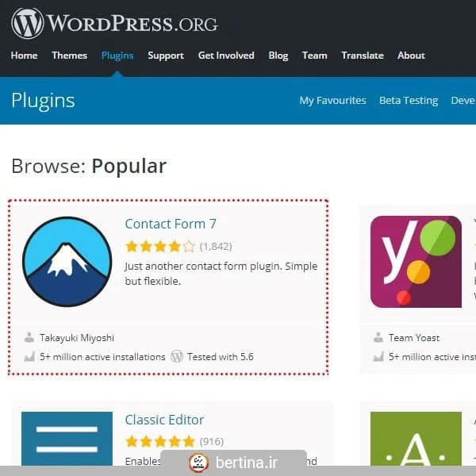
Task: Click the bertina.ir watermark logo
Action: (198, 463)
